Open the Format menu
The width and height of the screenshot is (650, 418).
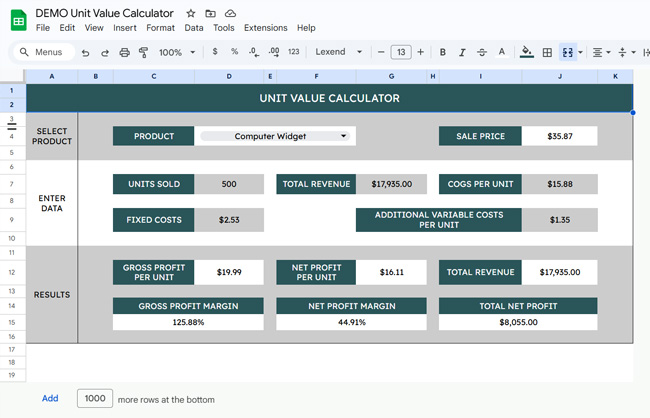click(160, 28)
